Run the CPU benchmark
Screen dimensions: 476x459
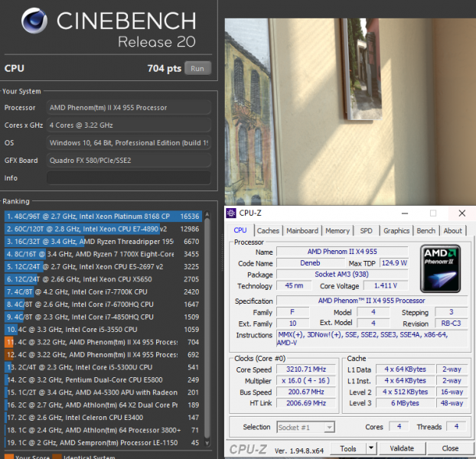[197, 69]
